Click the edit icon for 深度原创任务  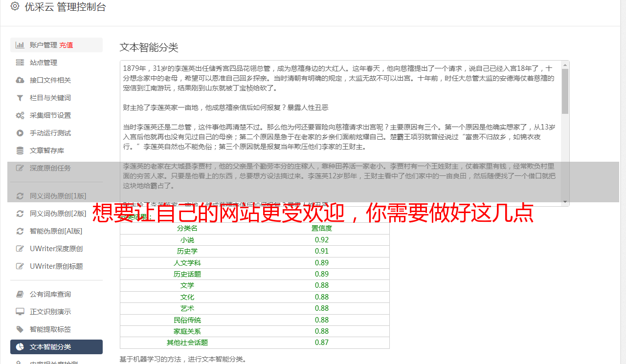point(20,168)
